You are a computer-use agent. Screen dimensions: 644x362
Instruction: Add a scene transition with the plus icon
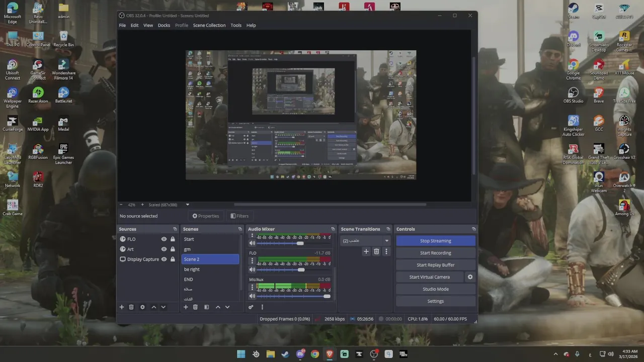click(366, 251)
